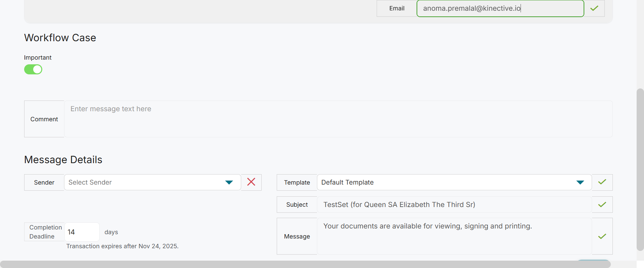Click the Comment label cell

[x=44, y=119]
